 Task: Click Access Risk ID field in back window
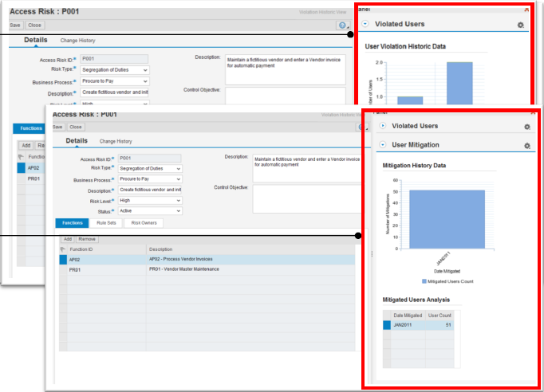point(114,59)
